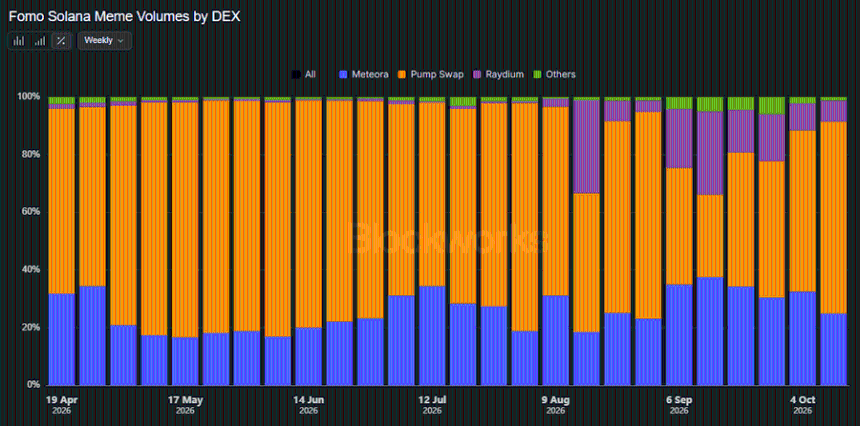Screen dimensions: 860x426
Task: Click the 6 Sep 2026 axis label
Action: pyautogui.click(x=679, y=405)
